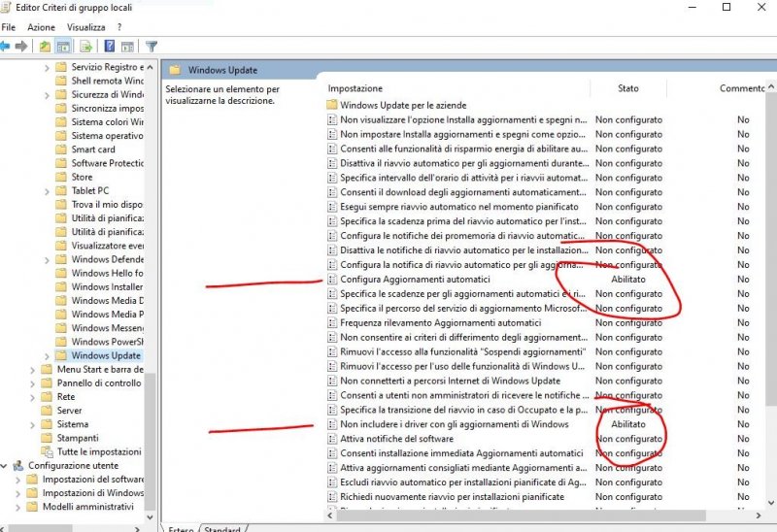Viewport: 777px width, 532px height.
Task: Select Windows Hello folder in tree
Action: click(107, 273)
